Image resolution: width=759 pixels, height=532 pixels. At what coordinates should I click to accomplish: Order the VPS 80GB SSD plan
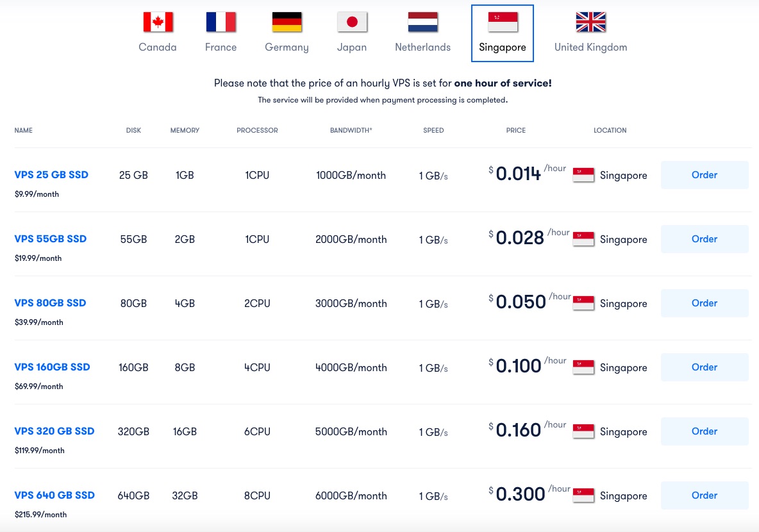[x=704, y=303]
